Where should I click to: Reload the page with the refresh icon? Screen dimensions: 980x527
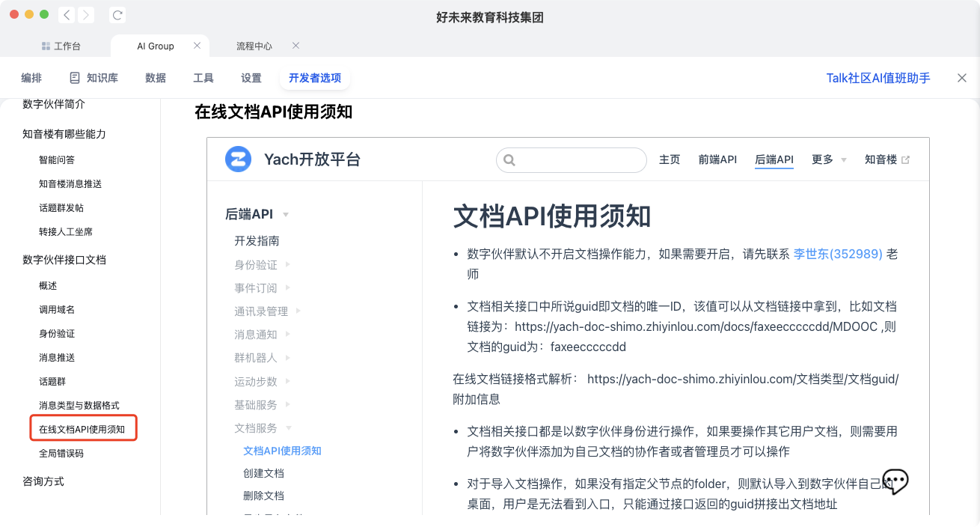(117, 15)
